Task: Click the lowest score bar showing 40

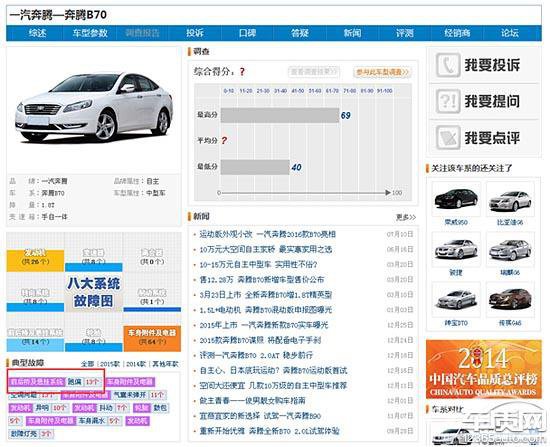Action: [255, 167]
